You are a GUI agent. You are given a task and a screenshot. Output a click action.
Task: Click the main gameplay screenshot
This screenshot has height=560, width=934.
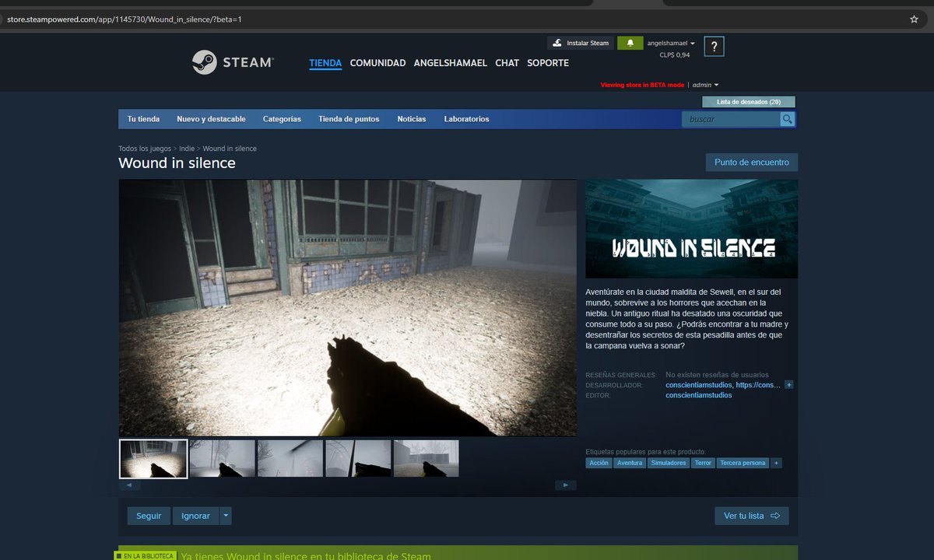click(347, 308)
